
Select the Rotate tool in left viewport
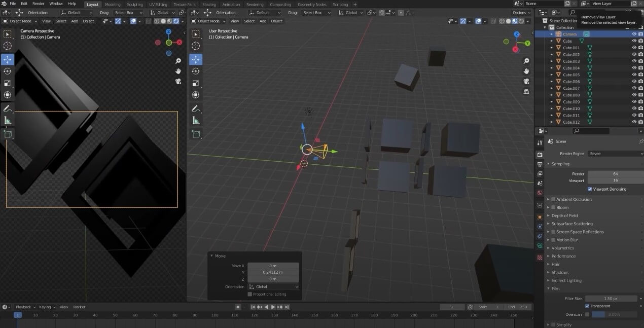7,71
